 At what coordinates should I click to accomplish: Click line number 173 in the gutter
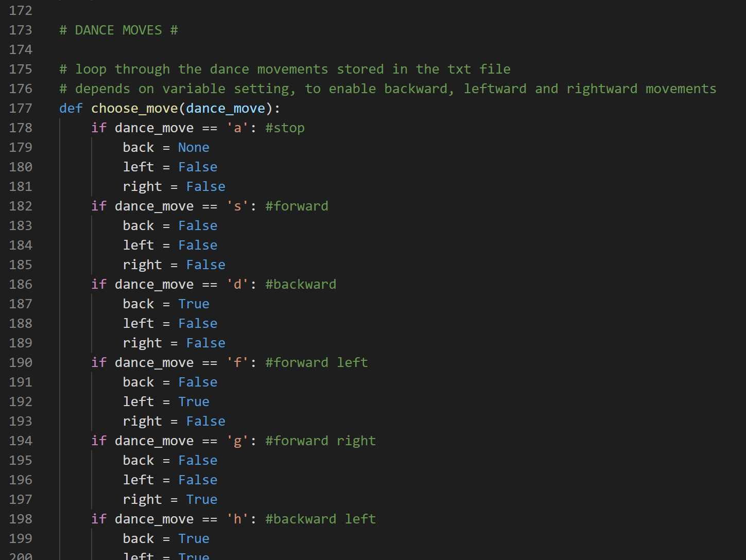(x=21, y=30)
